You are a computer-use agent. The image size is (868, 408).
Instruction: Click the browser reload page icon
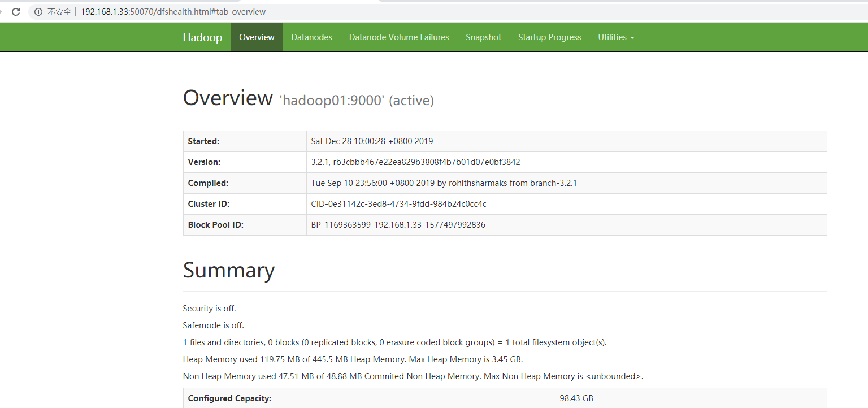coord(16,12)
